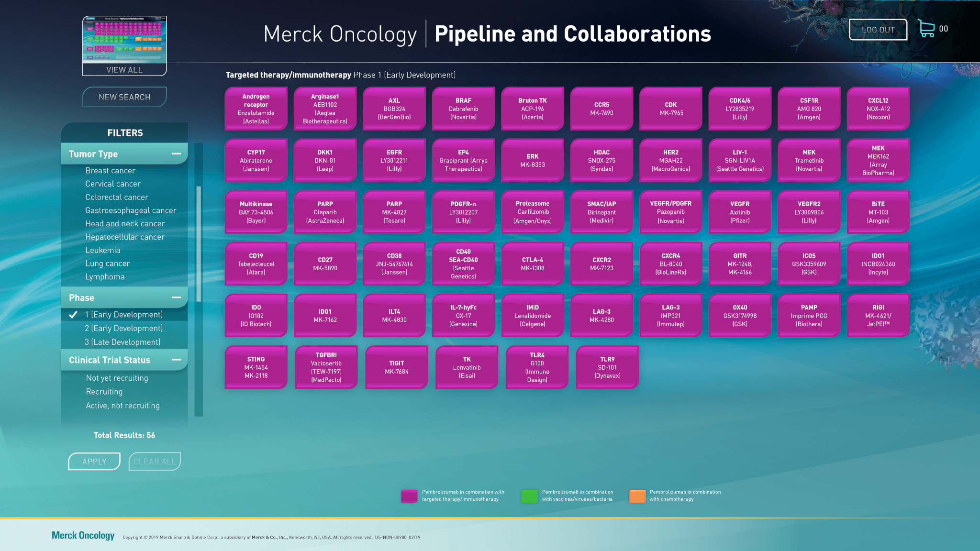Open the PARP Olaparib card

click(325, 212)
